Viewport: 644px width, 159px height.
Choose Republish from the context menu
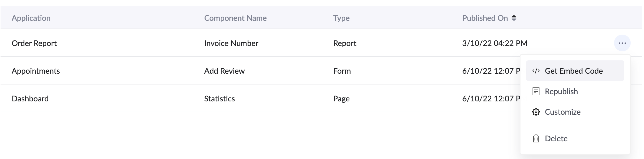(561, 91)
